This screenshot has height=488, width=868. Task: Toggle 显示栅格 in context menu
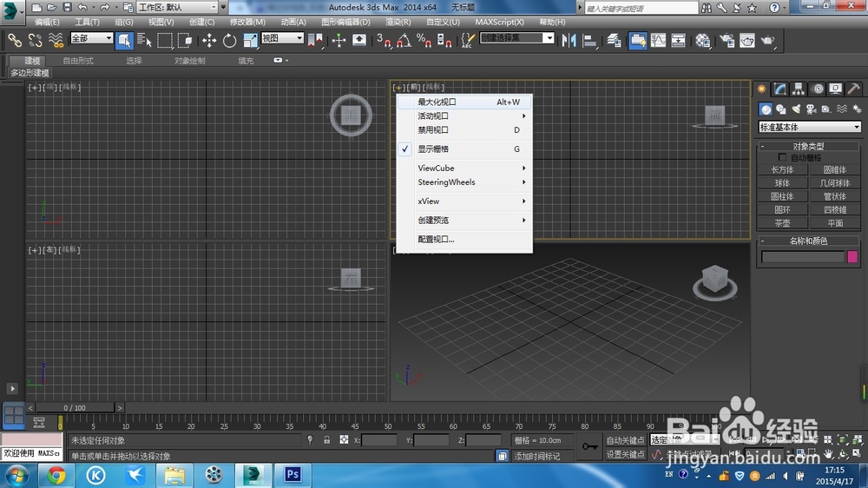coord(464,149)
